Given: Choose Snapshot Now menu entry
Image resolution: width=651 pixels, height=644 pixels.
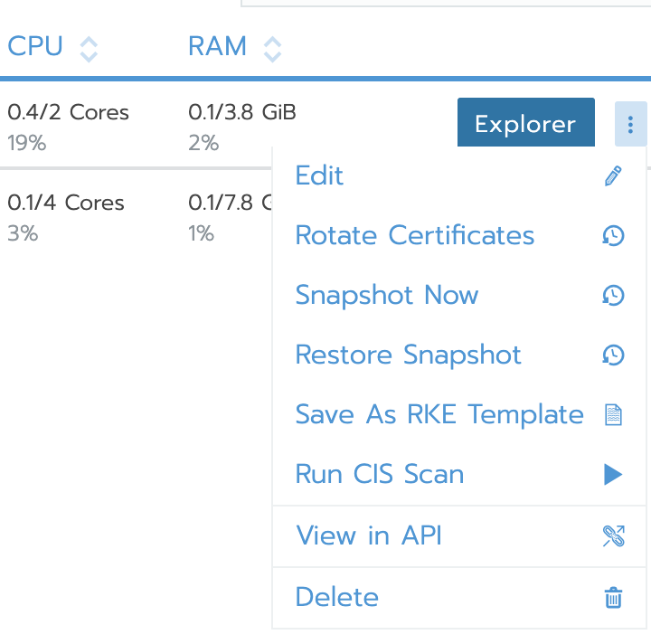Looking at the screenshot, I should [459, 295].
